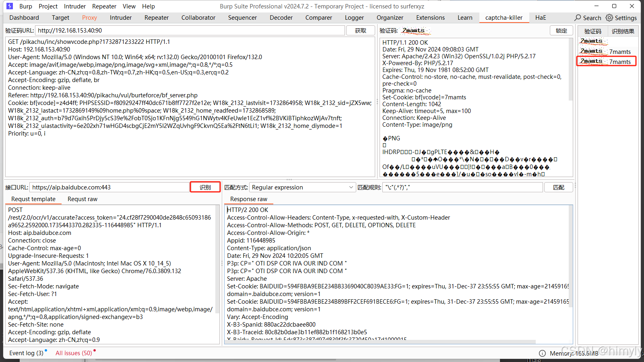Select the Requst template tab

33,199
